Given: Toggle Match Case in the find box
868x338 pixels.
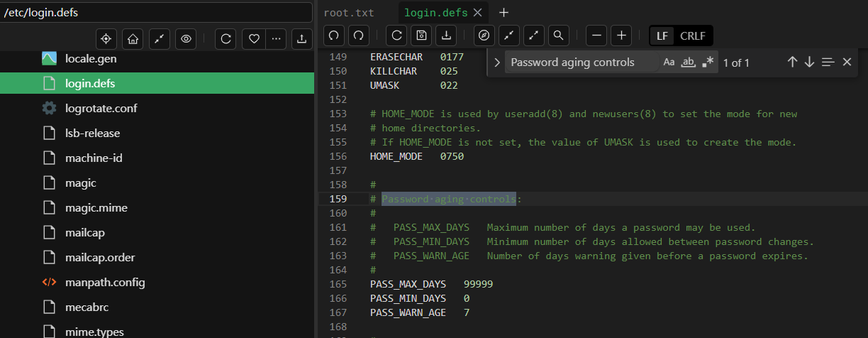Looking at the screenshot, I should point(669,62).
